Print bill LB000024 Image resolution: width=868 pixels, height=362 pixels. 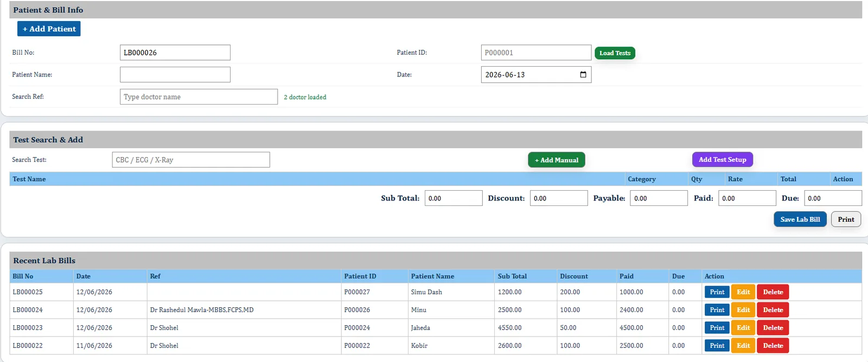coord(717,310)
